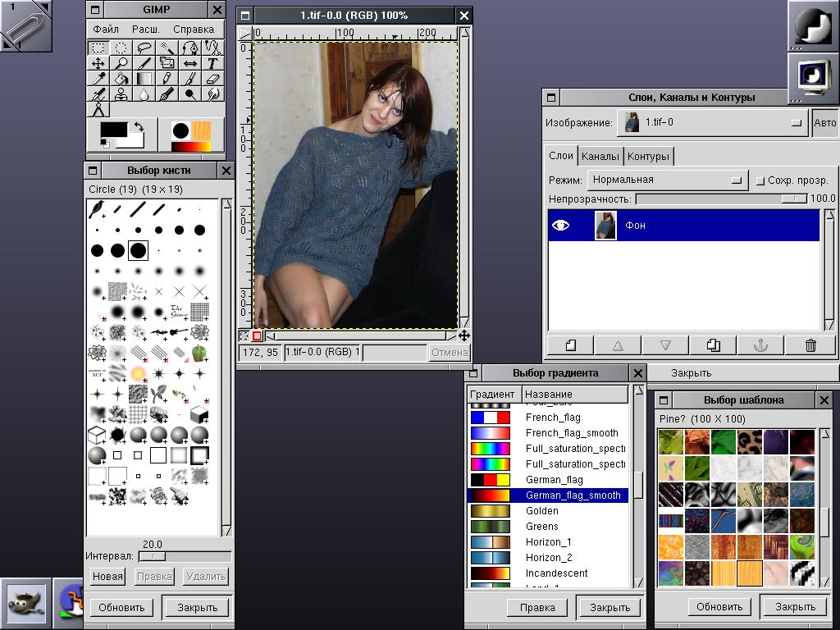Hide the Фон layer via eye icon

[560, 226]
